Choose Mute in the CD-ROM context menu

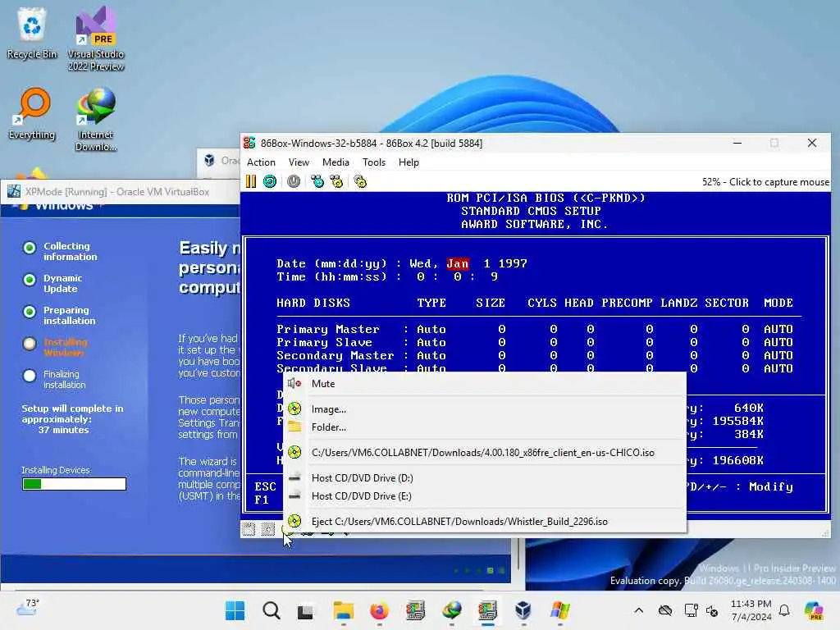(484, 384)
